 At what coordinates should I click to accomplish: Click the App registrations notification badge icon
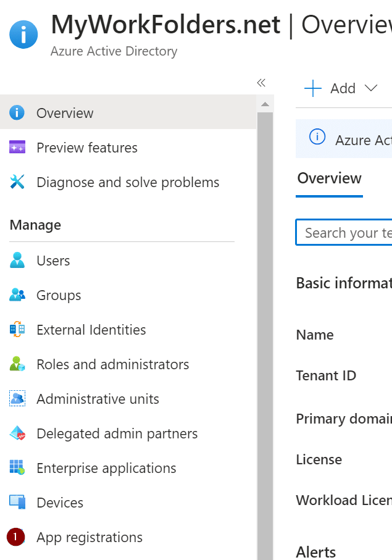click(x=17, y=537)
